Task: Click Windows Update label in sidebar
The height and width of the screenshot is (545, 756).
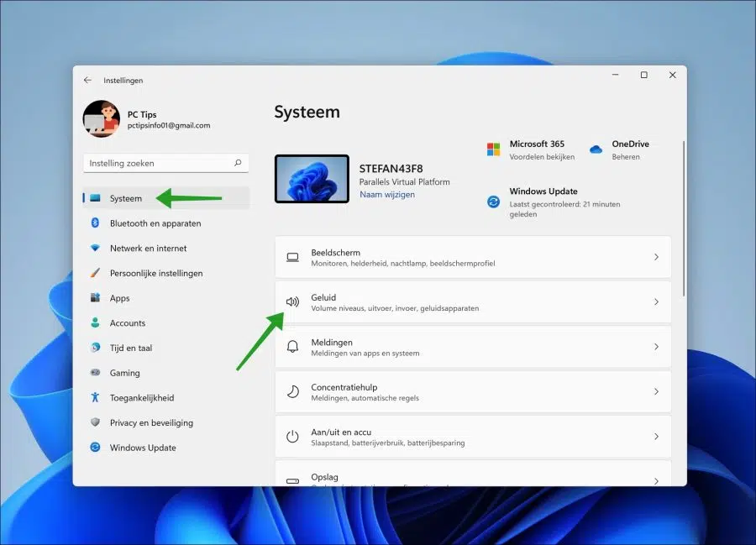Action: point(143,448)
